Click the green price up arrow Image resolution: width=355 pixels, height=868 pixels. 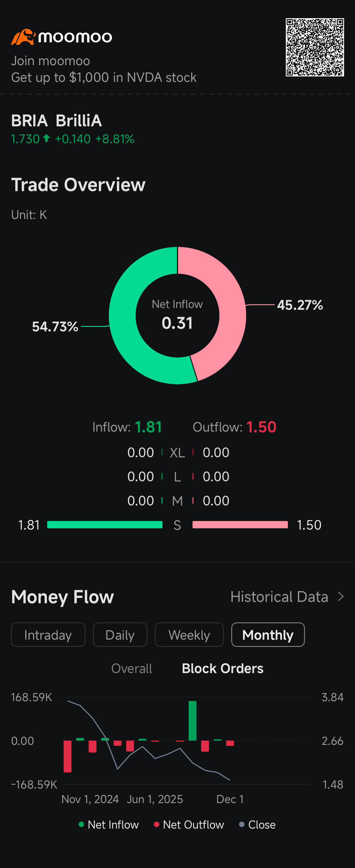click(x=46, y=139)
